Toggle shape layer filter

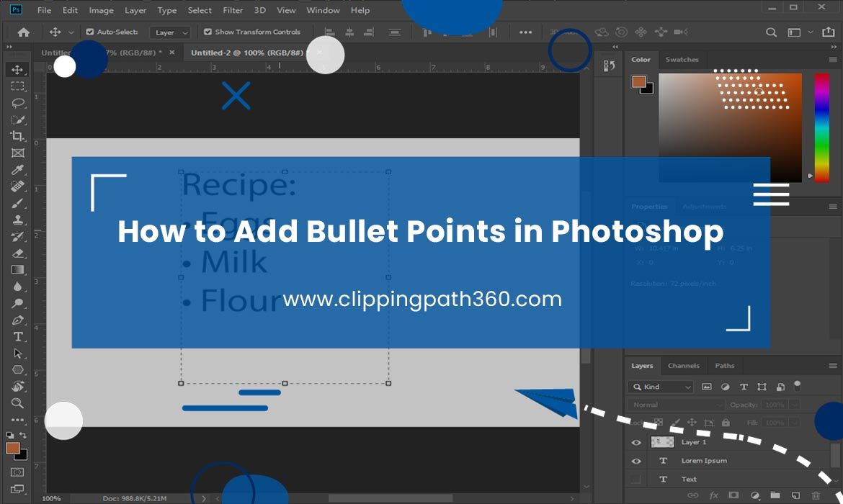(762, 387)
